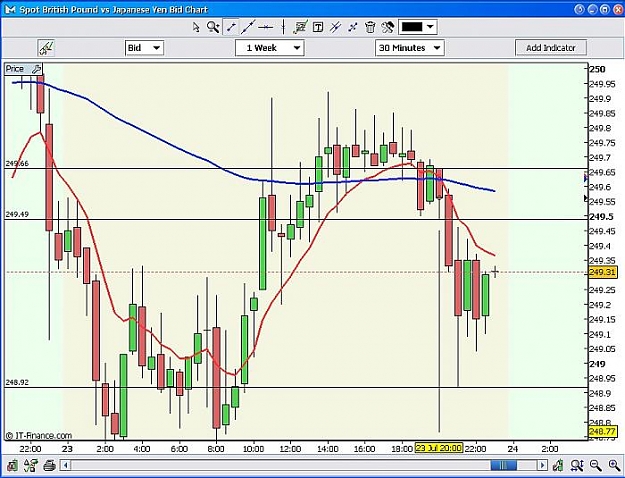Open the drawing properties tools icon

tap(387, 27)
